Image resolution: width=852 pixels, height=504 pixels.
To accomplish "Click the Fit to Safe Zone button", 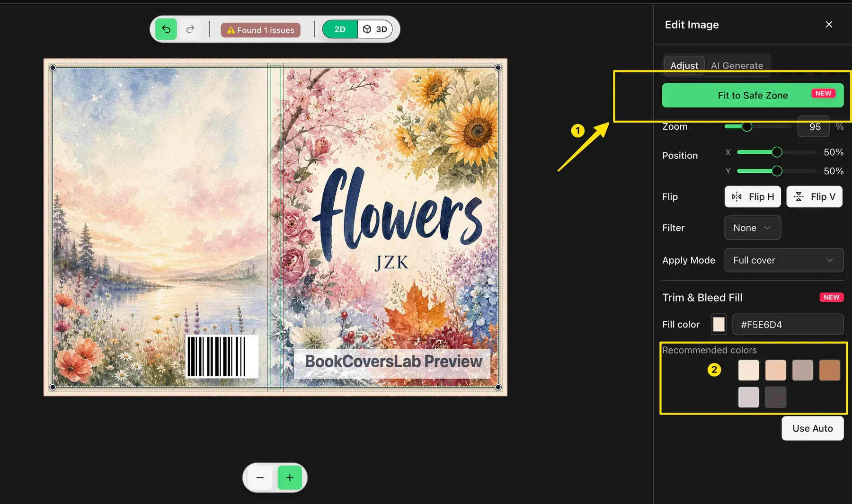I will (x=753, y=95).
